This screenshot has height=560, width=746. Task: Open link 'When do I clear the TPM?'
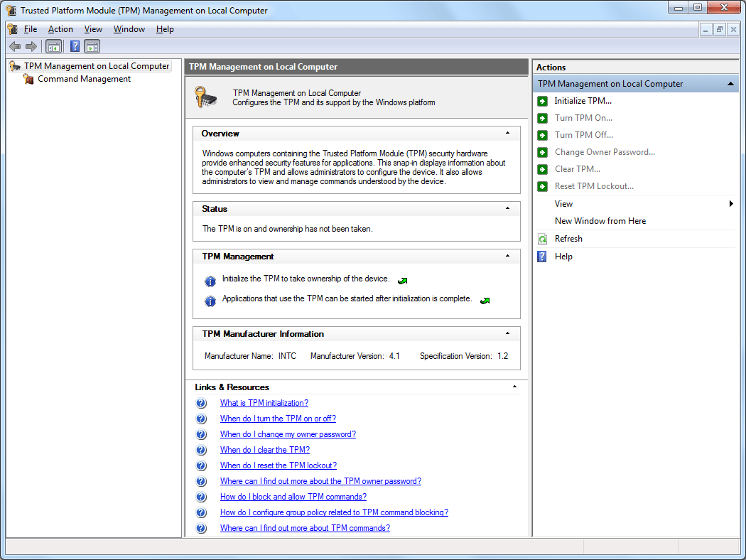(x=264, y=450)
